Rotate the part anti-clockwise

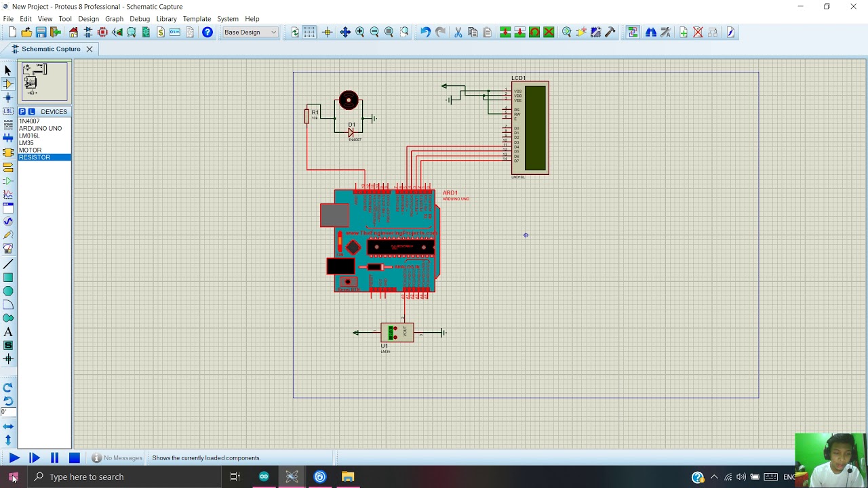pos(8,401)
